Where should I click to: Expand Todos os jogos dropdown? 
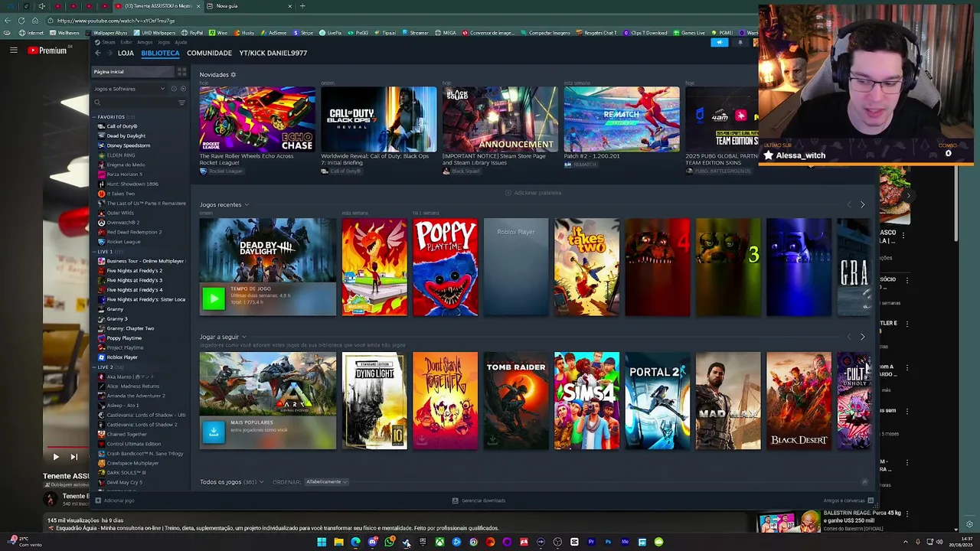231,482
